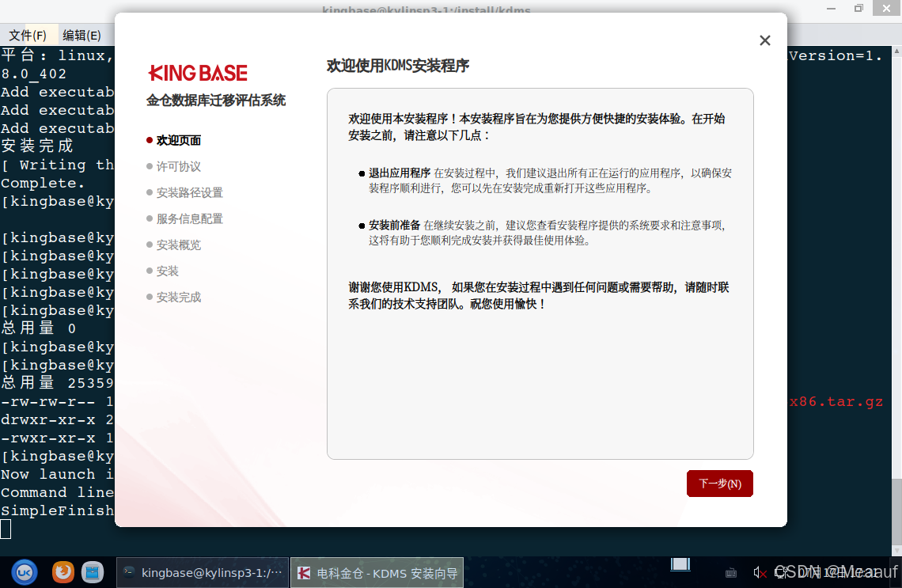Click the 安装完成 line in terminal
The width and height of the screenshot is (902, 588).
(37, 146)
